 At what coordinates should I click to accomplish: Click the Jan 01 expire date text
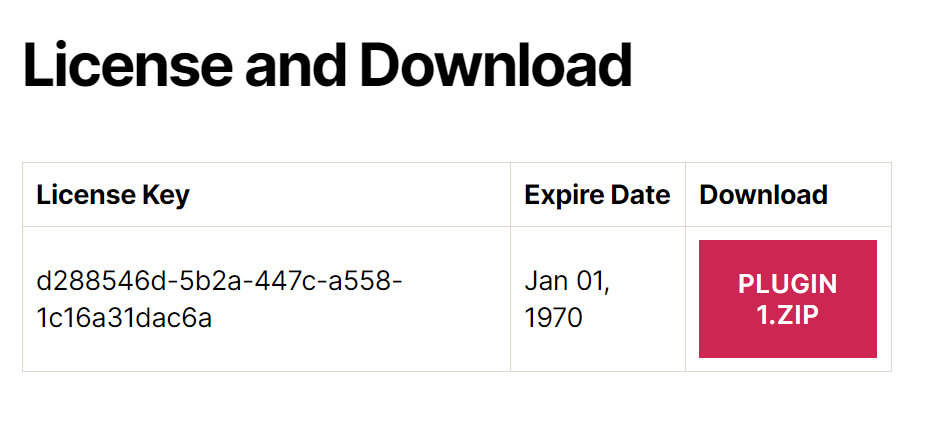(x=567, y=281)
